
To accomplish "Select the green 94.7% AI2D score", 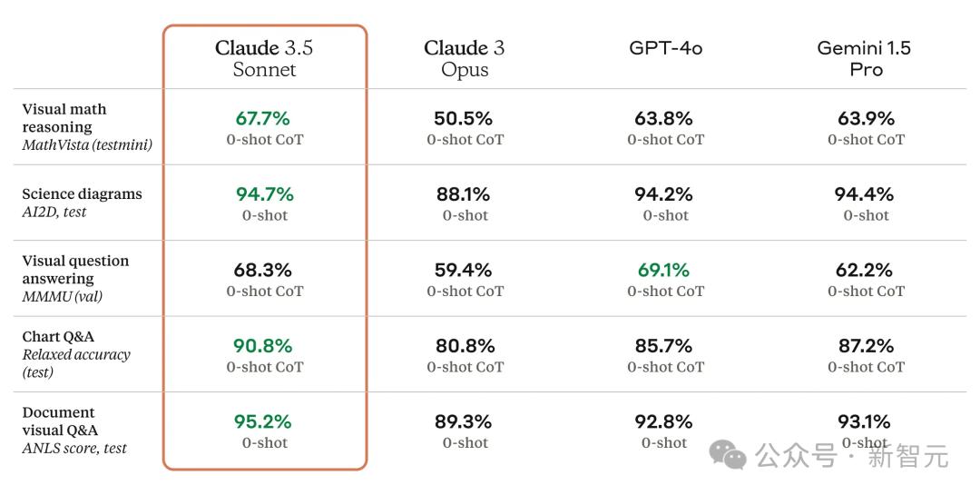I will point(264,194).
